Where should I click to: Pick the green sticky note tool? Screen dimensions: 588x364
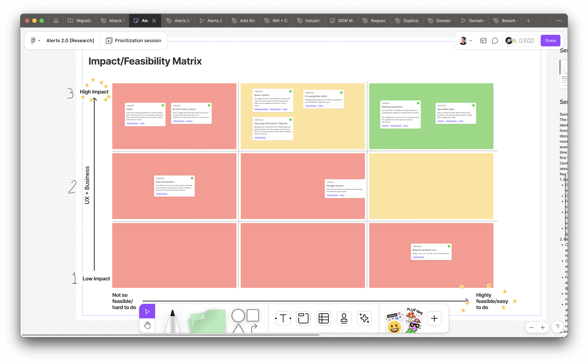click(208, 321)
